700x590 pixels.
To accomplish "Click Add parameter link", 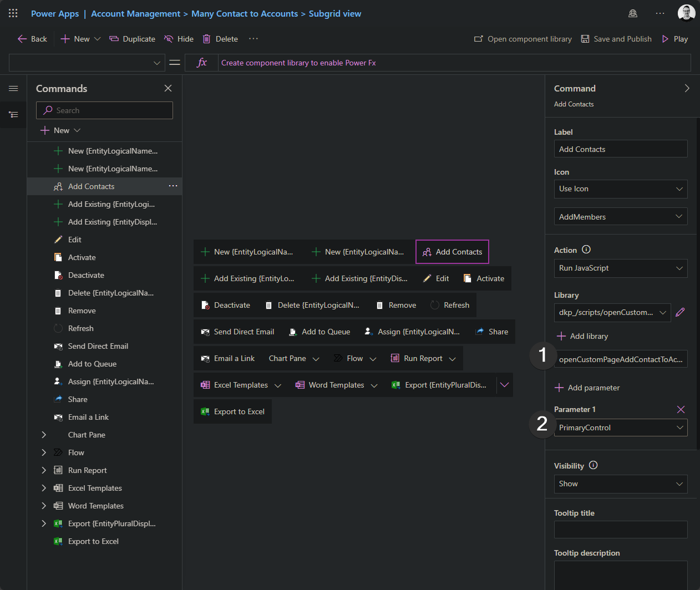I will coord(587,388).
